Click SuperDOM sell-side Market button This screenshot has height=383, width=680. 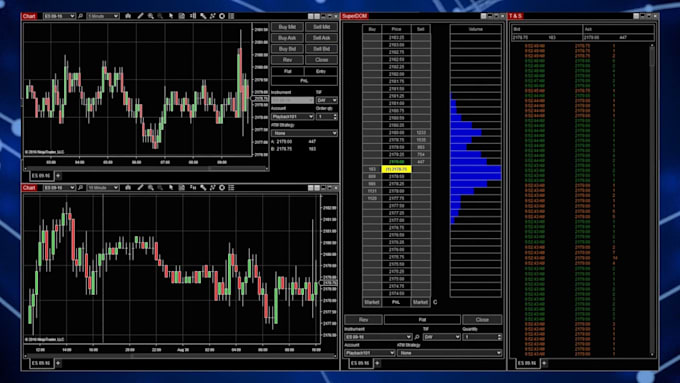pos(420,302)
